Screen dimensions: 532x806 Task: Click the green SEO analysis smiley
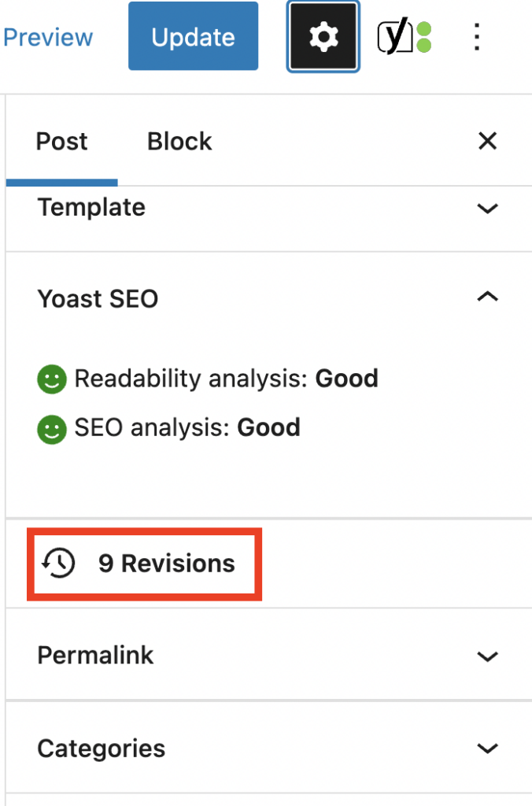[x=50, y=427]
